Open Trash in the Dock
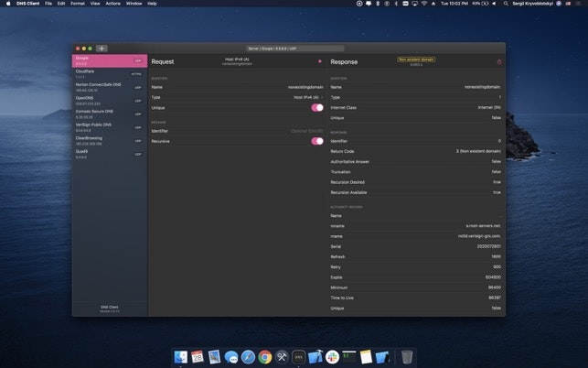Viewport: 588px width, 368px height. [407, 357]
